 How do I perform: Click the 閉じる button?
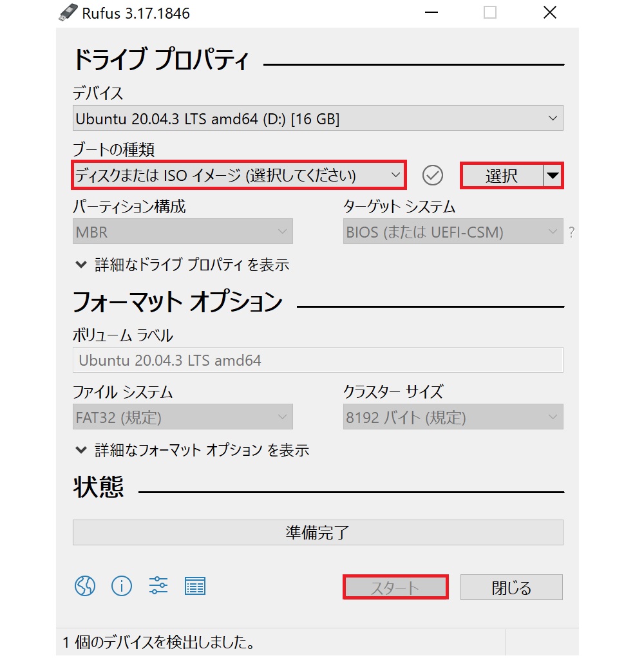(511, 587)
